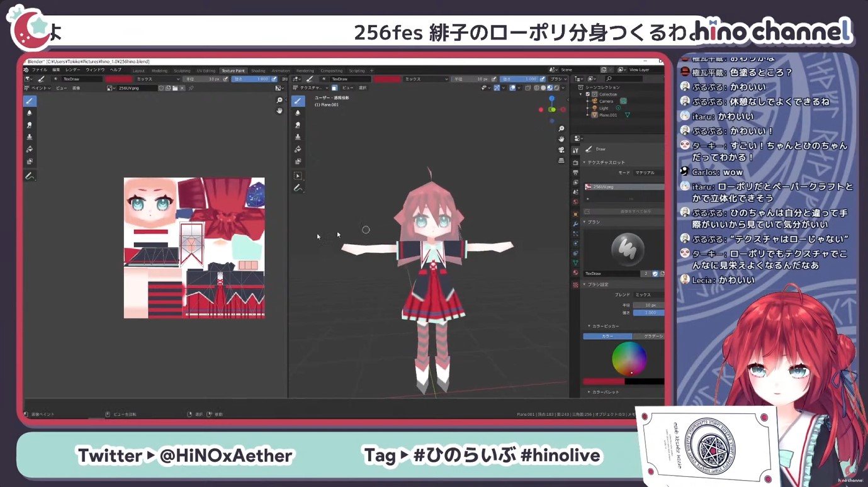Select Clone stamp tool in image editor

click(x=30, y=137)
